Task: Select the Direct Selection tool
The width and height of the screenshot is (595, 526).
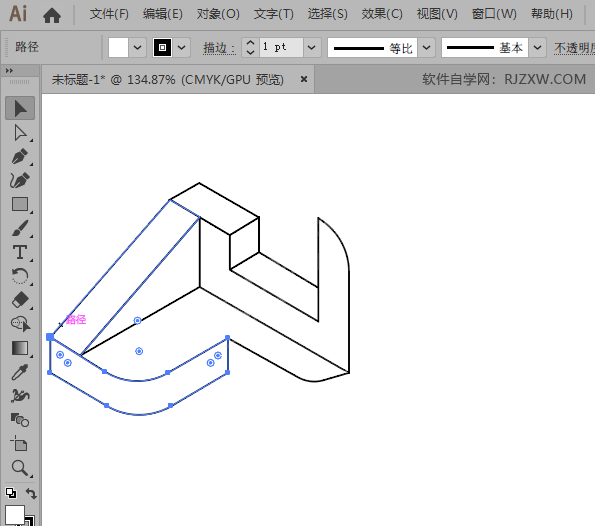Action: coord(20,133)
